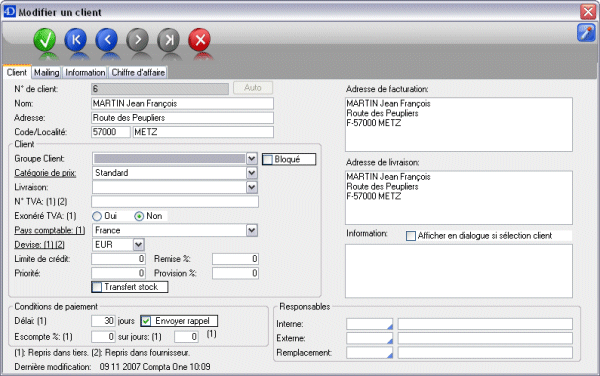The image size is (600, 376).
Task: Open the Devise EUR dropdown
Action: pos(138,244)
